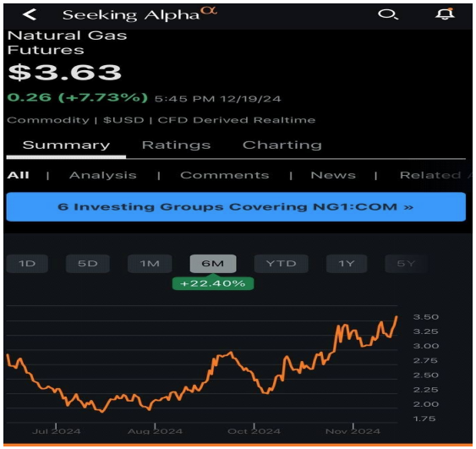The height and width of the screenshot is (449, 476).
Task: Select the All filter
Action: tap(19, 175)
